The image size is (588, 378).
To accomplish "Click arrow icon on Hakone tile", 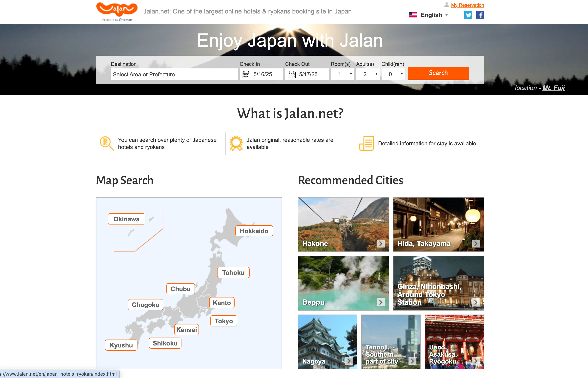I will coord(380,244).
